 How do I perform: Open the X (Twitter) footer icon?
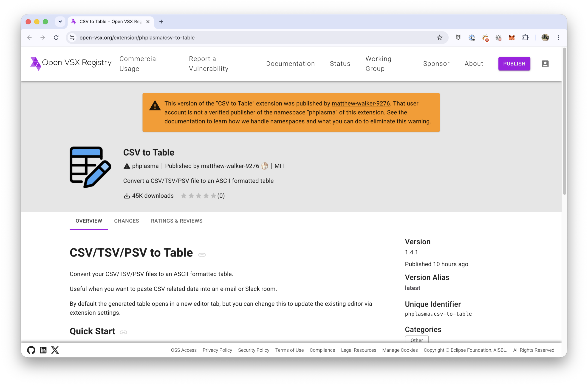(55, 350)
